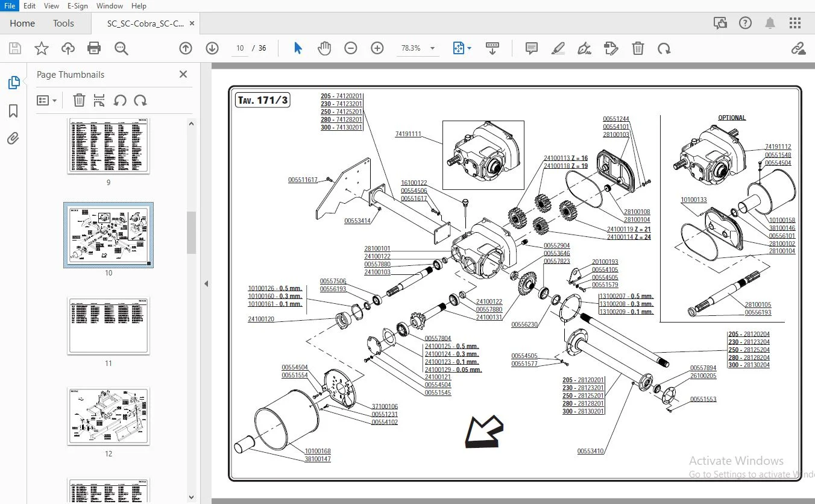Rotate selected thumbnail counterclockwise

pyautogui.click(x=120, y=101)
